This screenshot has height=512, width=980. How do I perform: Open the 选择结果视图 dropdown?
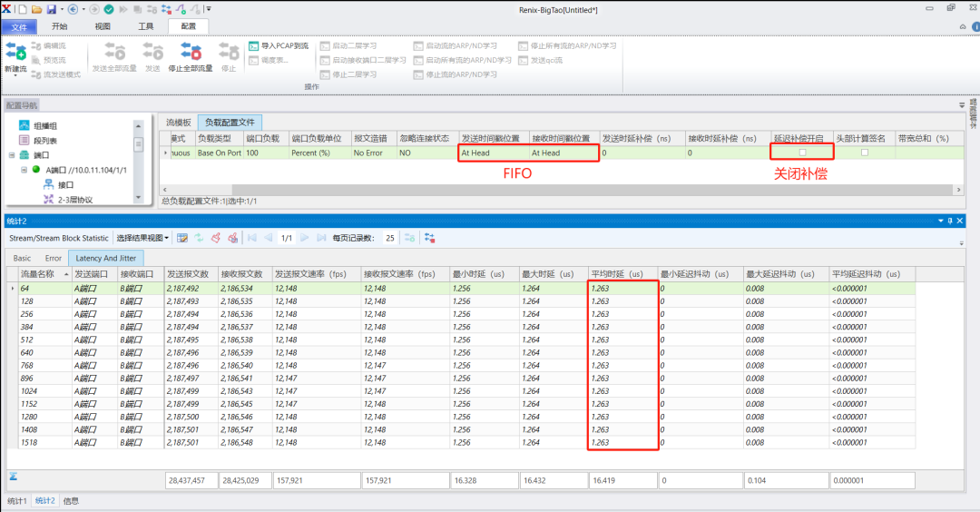pos(142,238)
